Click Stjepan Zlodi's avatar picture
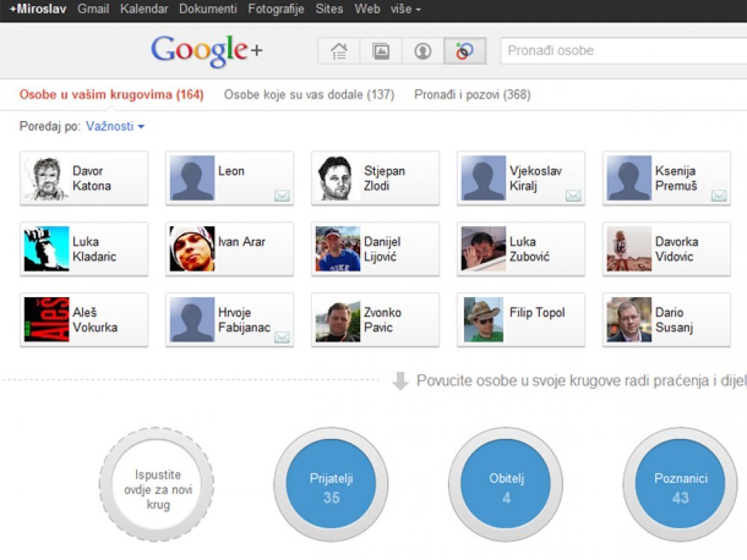Screen dimensions: 747x560 pyautogui.click(x=338, y=178)
